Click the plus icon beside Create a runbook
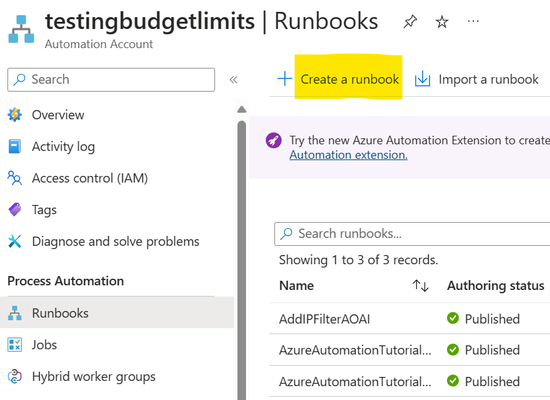This screenshot has height=400, width=550. 284,79
